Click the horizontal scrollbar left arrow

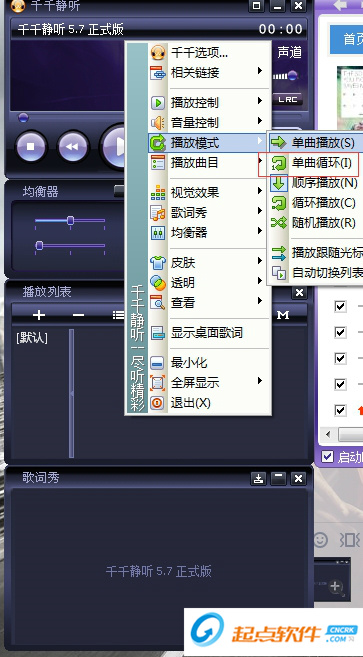pyautogui.click(x=328, y=434)
